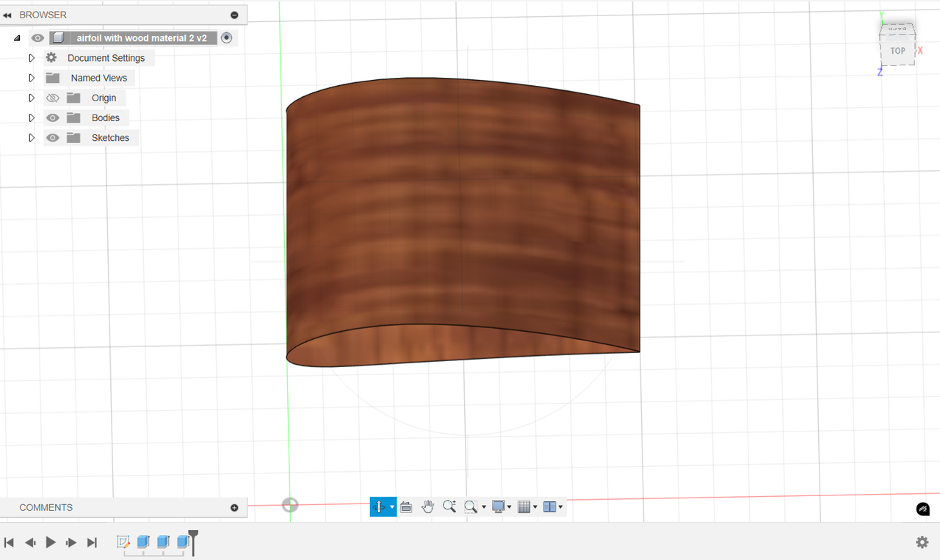Go to the beginning of the timeline
940x560 pixels.
point(9,542)
